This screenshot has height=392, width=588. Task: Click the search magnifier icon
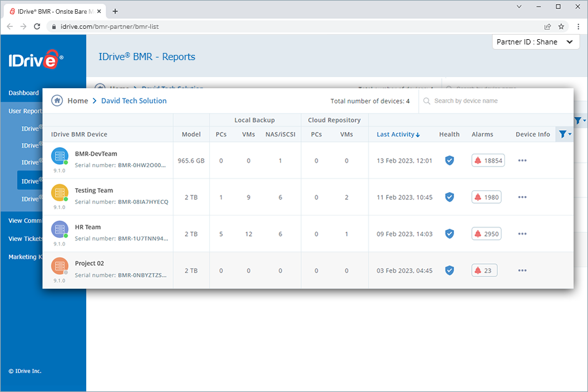click(x=427, y=101)
